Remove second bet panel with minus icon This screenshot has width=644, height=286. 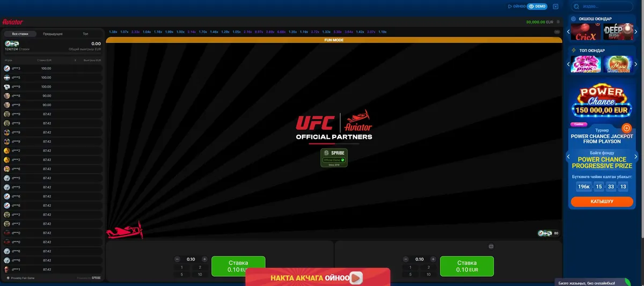click(x=491, y=246)
